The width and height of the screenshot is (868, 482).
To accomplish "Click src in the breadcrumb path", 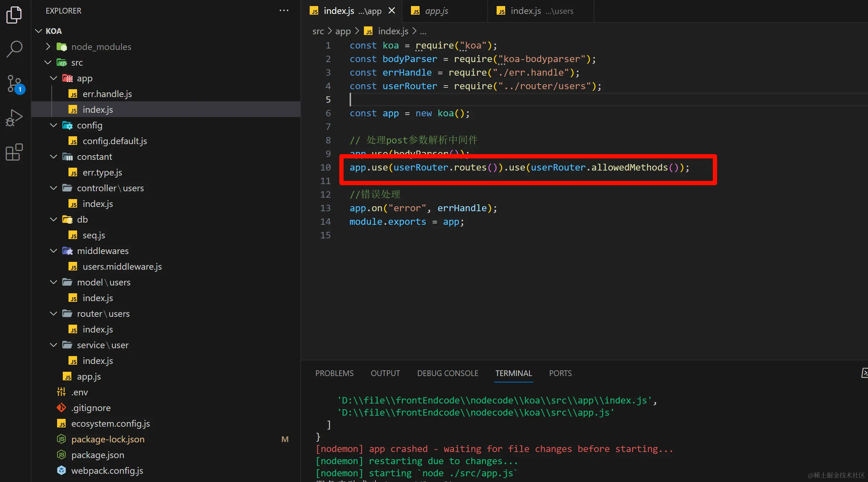I will point(318,31).
